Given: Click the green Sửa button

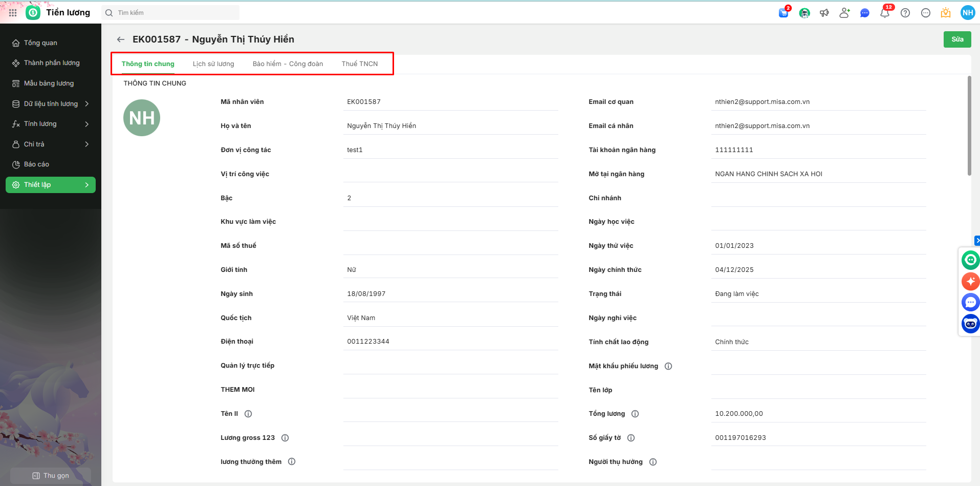Looking at the screenshot, I should tap(957, 39).
